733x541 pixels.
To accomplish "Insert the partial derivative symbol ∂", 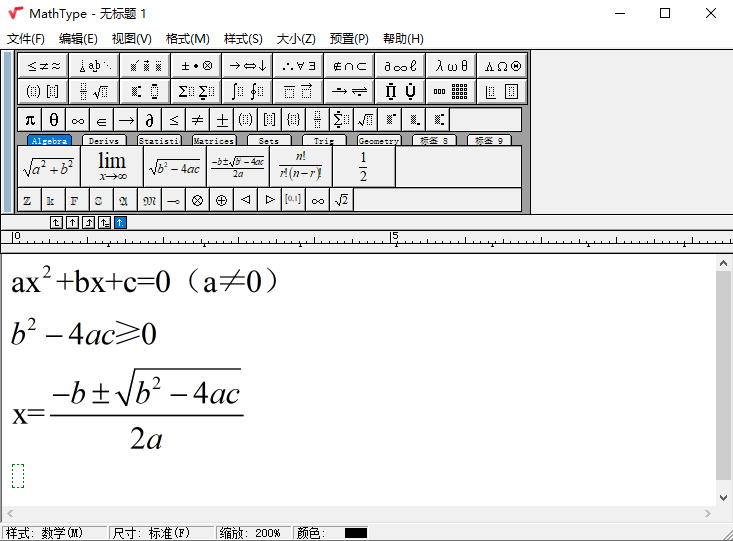I will [150, 120].
